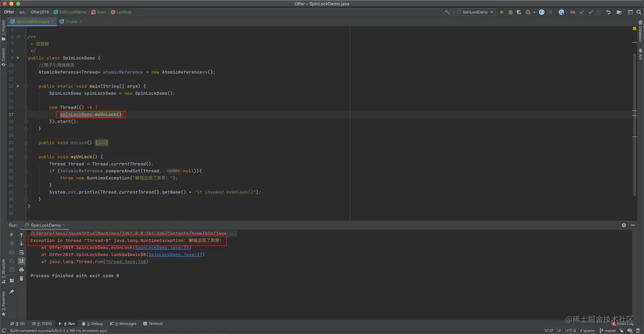Open Thread.java:748 stack trace link
Screen dimensions: 644x334
(x=126, y=261)
